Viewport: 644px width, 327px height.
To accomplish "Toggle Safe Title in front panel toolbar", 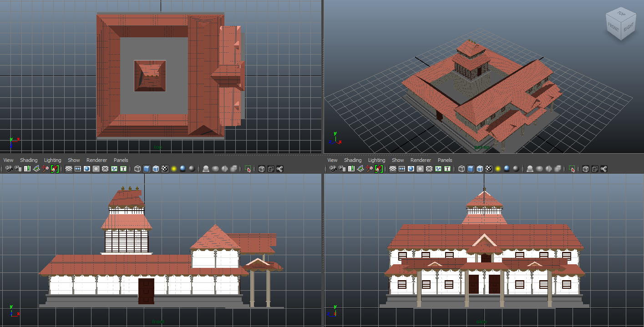I will coord(123,169).
